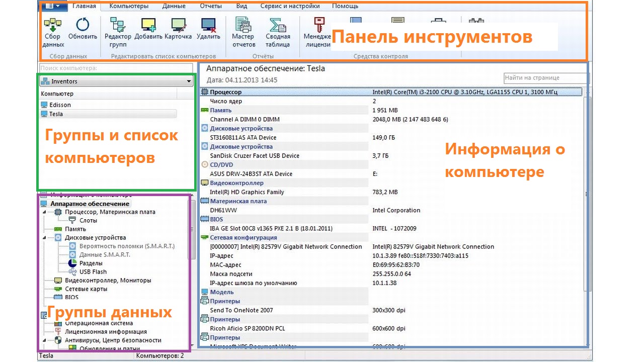Start data collection with Сбор данных icon

[x=53, y=25]
